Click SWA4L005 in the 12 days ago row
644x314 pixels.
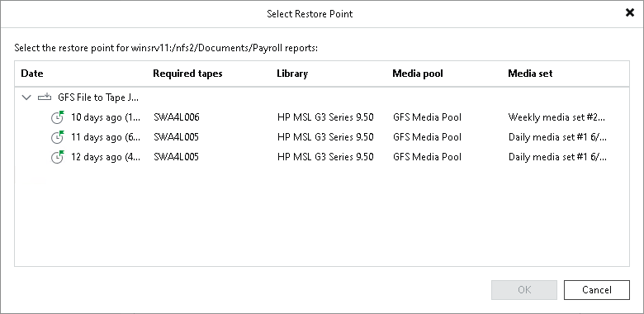coord(176,157)
